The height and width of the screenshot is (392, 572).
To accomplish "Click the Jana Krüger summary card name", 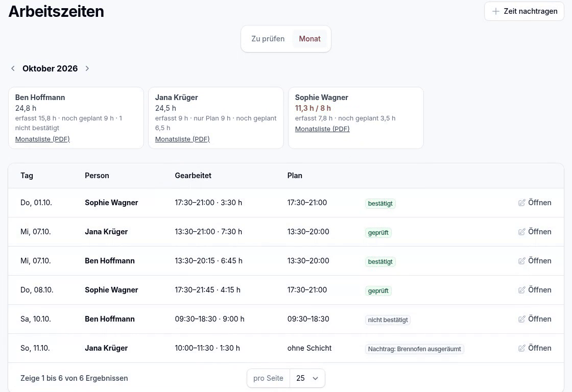I will pyautogui.click(x=177, y=97).
